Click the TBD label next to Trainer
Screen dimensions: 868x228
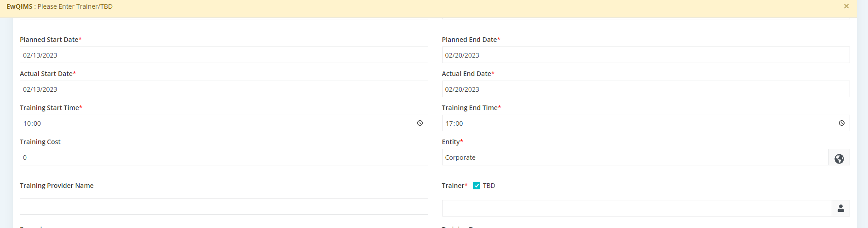(x=489, y=186)
